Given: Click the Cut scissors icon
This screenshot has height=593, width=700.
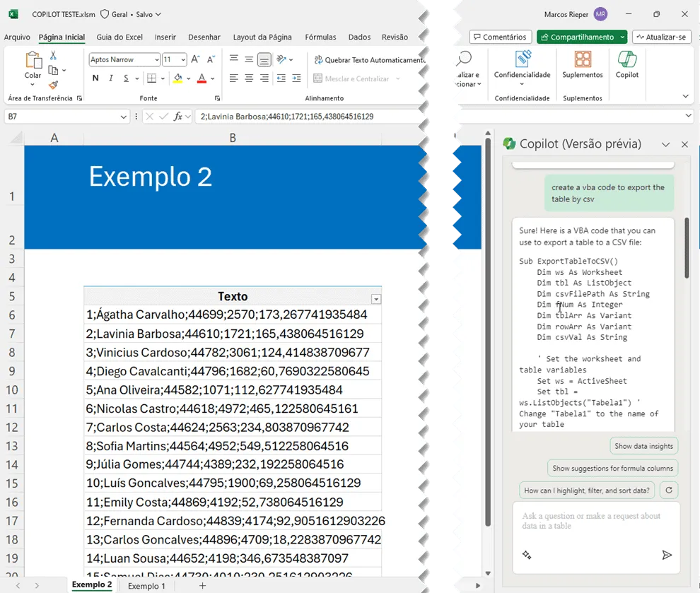Looking at the screenshot, I should [x=53, y=55].
